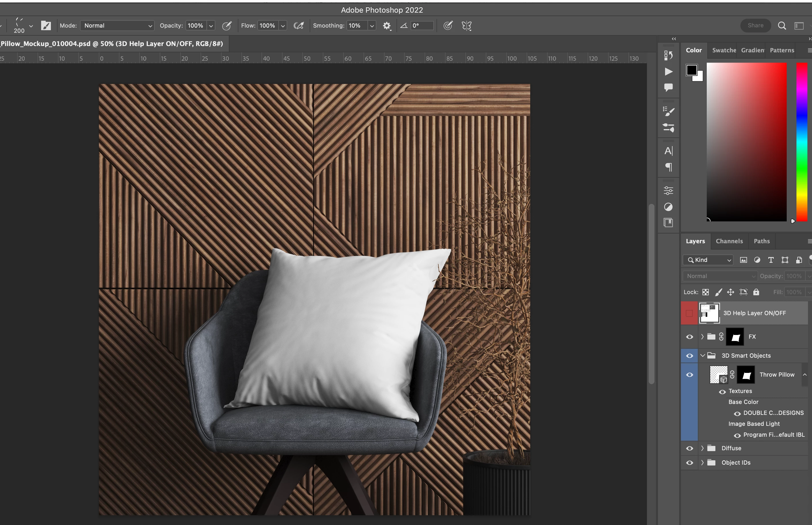Show the 3D Help Layer ON/OFF layer
Image resolution: width=812 pixels, height=525 pixels.
pos(689,313)
